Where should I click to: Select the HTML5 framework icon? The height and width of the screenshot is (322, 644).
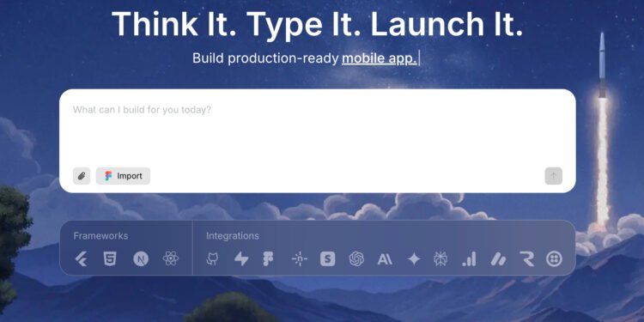110,258
